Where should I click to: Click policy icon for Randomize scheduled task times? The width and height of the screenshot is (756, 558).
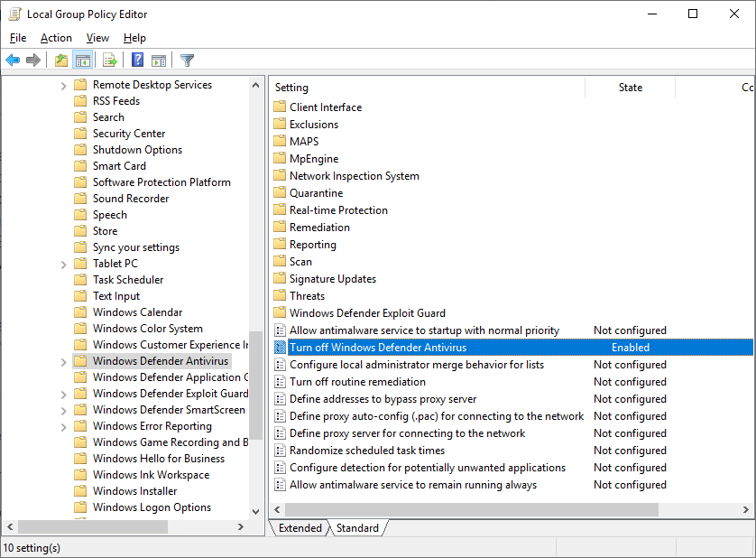280,450
